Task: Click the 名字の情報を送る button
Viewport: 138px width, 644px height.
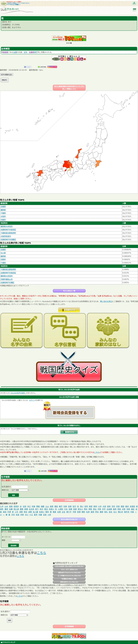Action: tap(7, 74)
